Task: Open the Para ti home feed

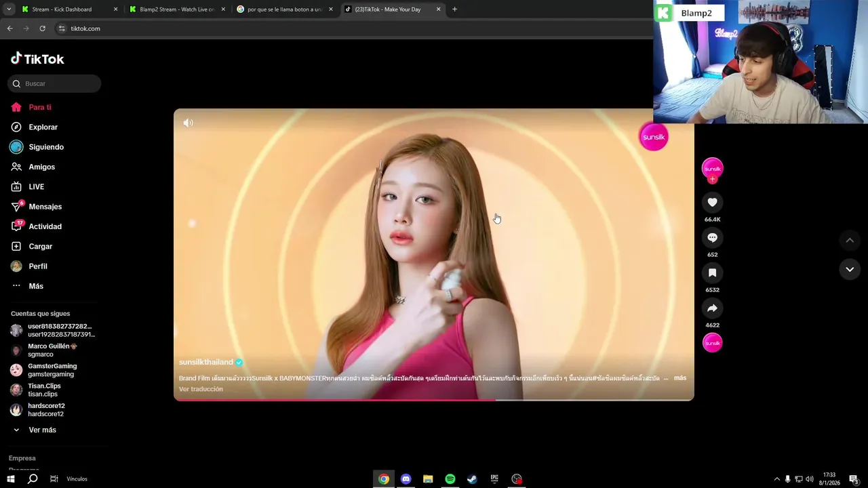Action: [x=31, y=107]
